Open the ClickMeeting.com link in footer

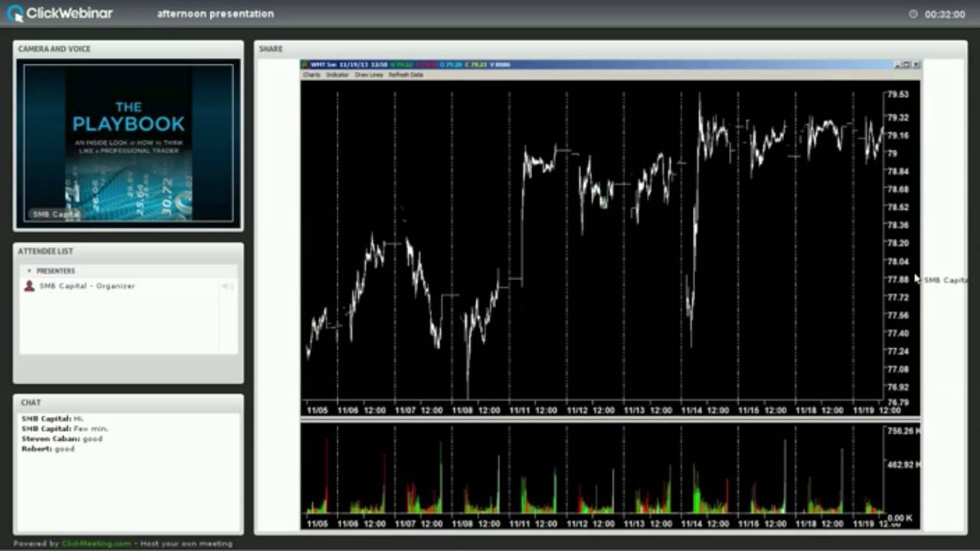click(x=96, y=543)
